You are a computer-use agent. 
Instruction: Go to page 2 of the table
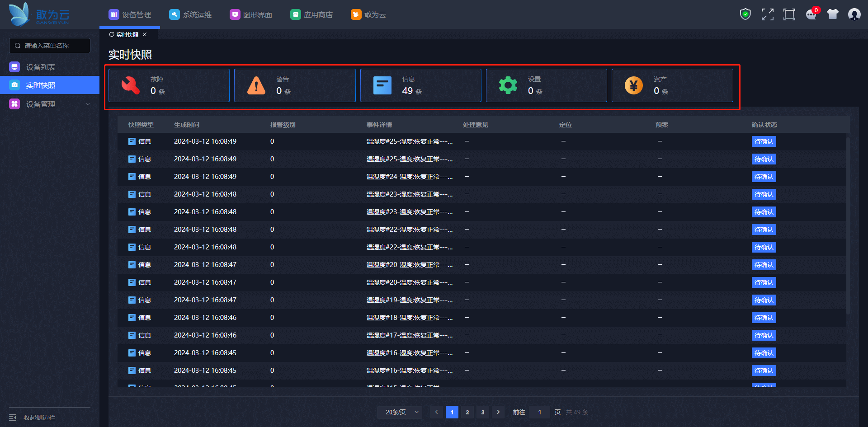point(467,412)
